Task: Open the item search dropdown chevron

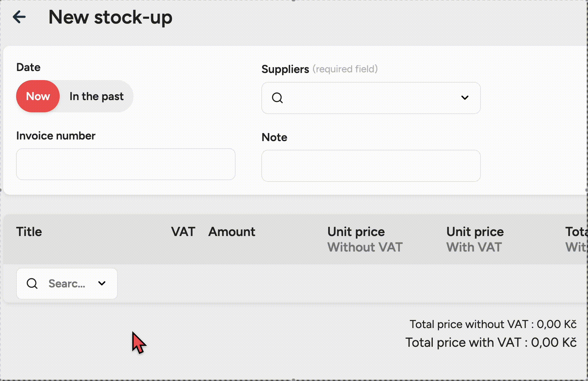Action: [102, 283]
